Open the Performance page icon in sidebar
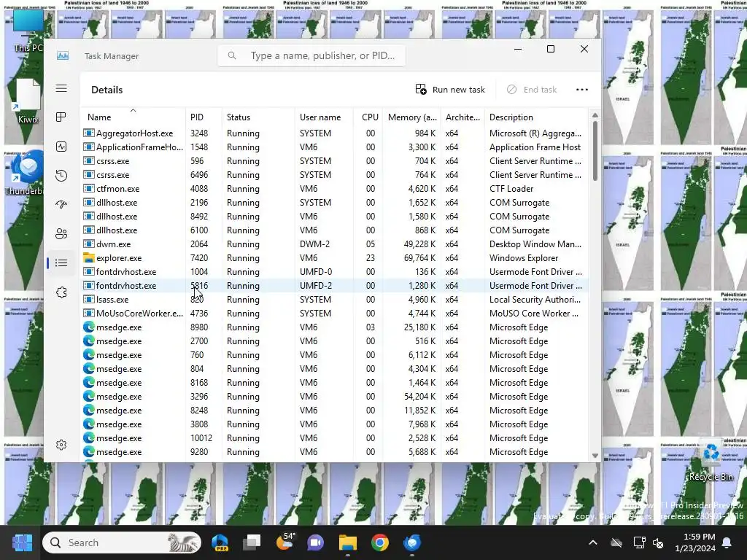This screenshot has height=560, width=747. [61, 147]
